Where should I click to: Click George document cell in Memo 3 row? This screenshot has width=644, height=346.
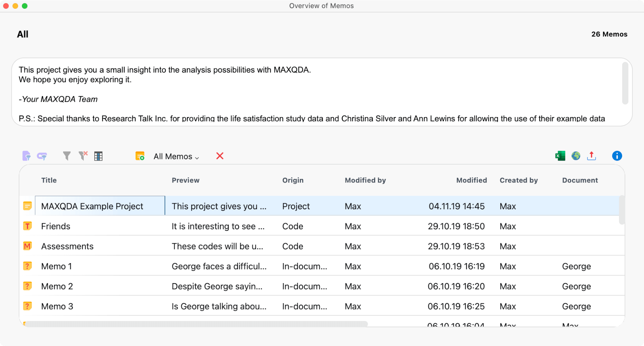click(576, 306)
